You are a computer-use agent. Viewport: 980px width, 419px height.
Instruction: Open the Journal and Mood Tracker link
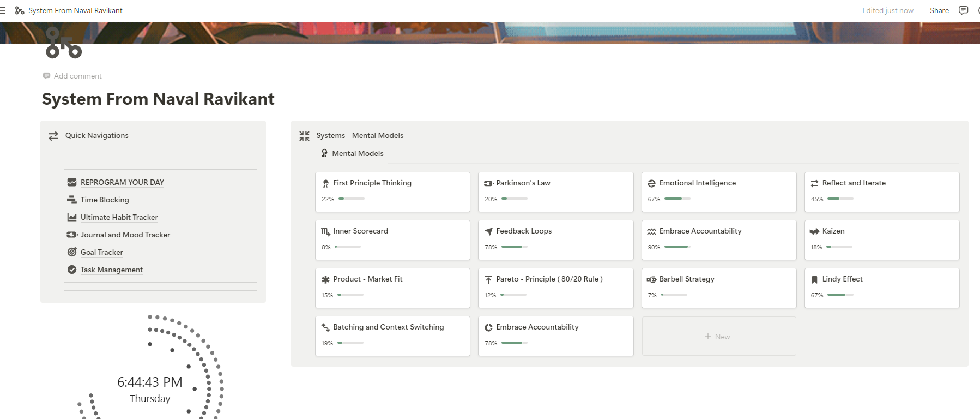pos(125,235)
